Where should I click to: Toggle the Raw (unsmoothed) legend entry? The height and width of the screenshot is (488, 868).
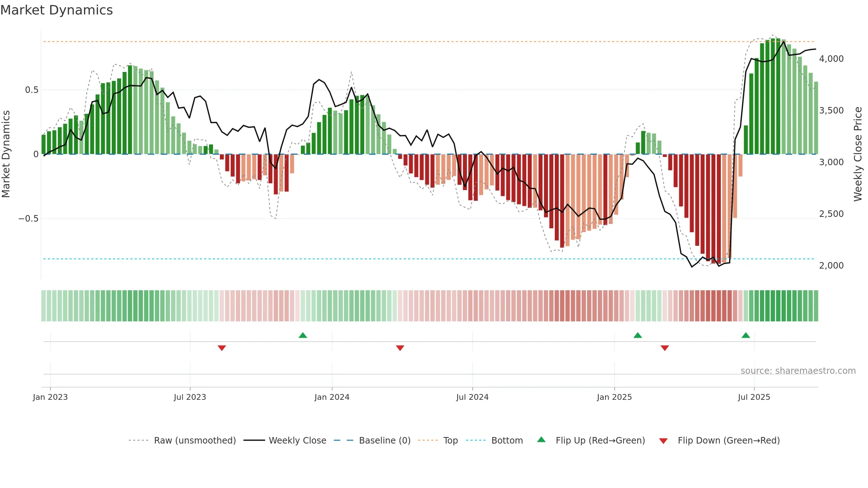point(182,440)
